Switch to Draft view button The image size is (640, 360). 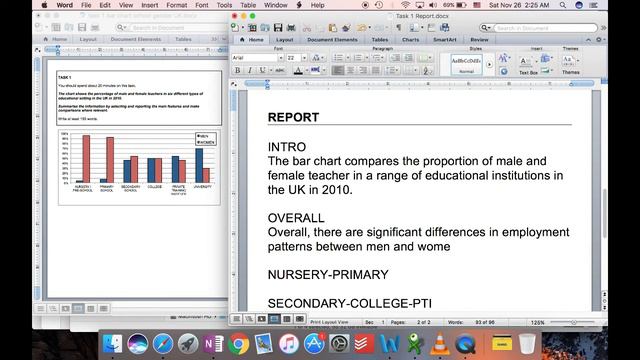coord(236,319)
